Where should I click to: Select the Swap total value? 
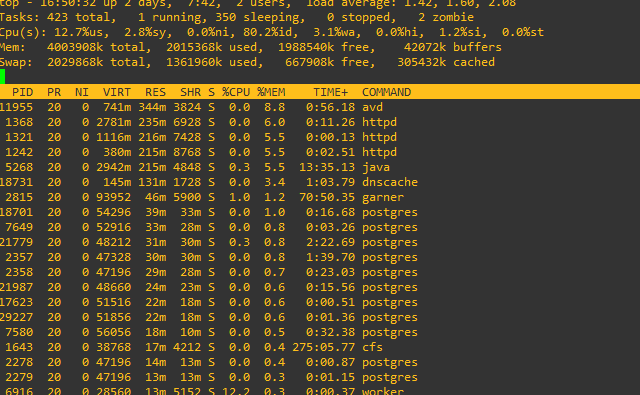point(75,62)
